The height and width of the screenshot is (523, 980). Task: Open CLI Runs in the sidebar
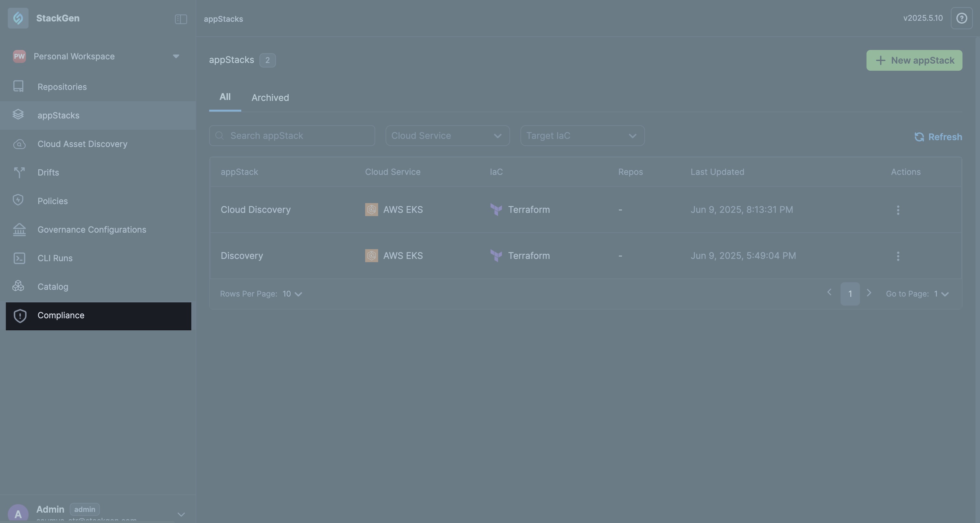click(98, 258)
